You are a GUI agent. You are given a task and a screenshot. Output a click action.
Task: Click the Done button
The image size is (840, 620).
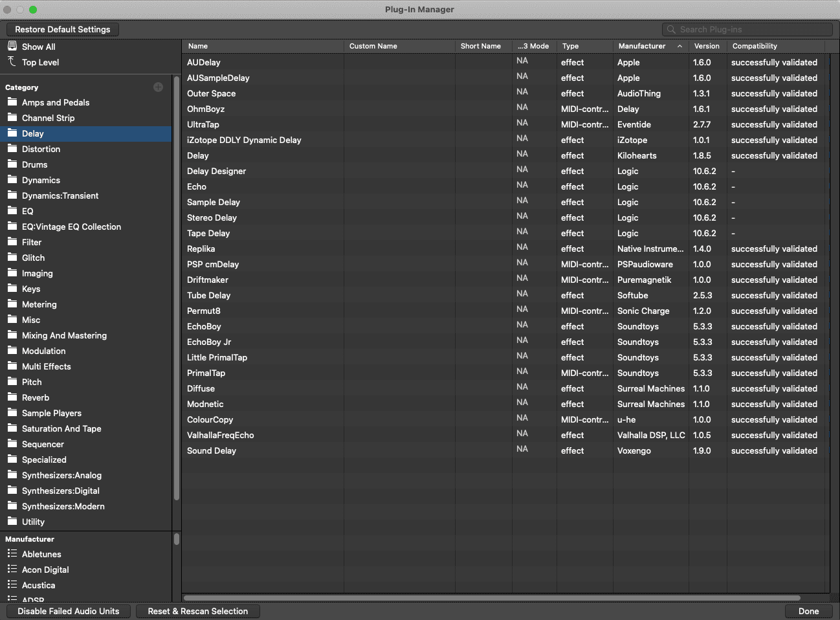[x=809, y=611]
